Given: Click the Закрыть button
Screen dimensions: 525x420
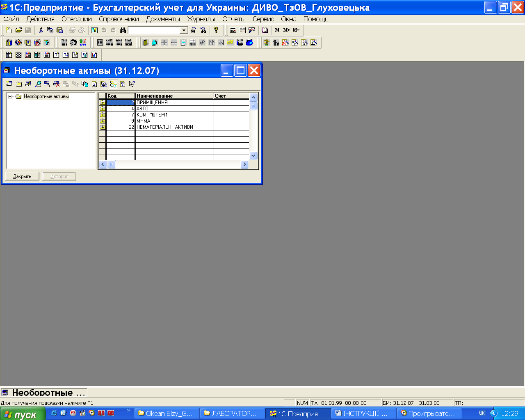Looking at the screenshot, I should [22, 176].
